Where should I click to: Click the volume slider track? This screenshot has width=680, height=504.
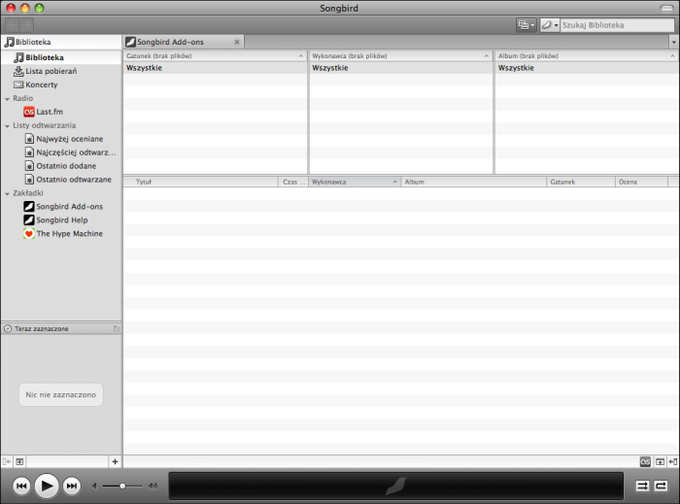point(123,486)
